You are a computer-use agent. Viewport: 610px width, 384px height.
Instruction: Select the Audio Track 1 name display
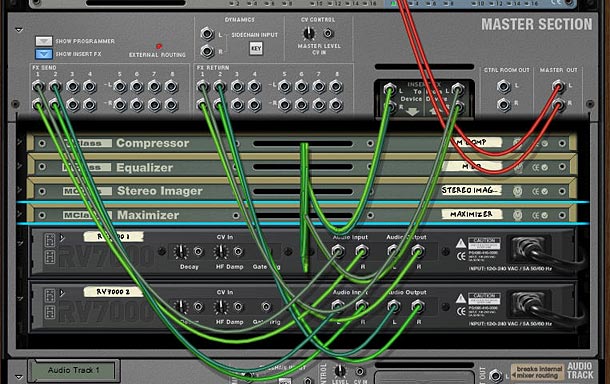point(74,370)
